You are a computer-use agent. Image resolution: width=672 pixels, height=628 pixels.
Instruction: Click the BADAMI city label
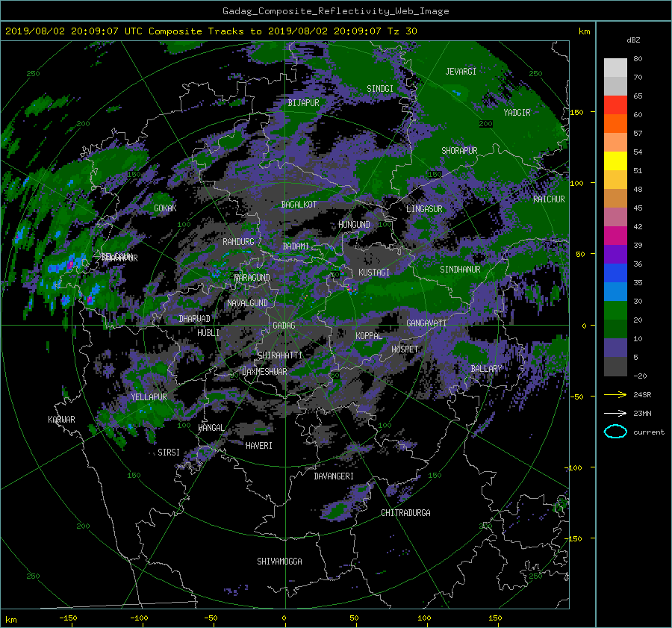(x=296, y=246)
